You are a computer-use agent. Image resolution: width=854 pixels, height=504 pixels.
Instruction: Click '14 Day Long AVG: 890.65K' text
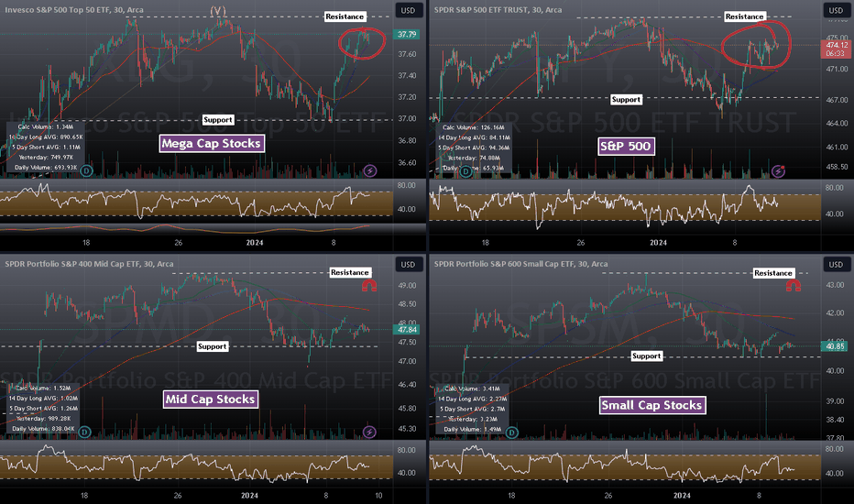tap(46, 137)
